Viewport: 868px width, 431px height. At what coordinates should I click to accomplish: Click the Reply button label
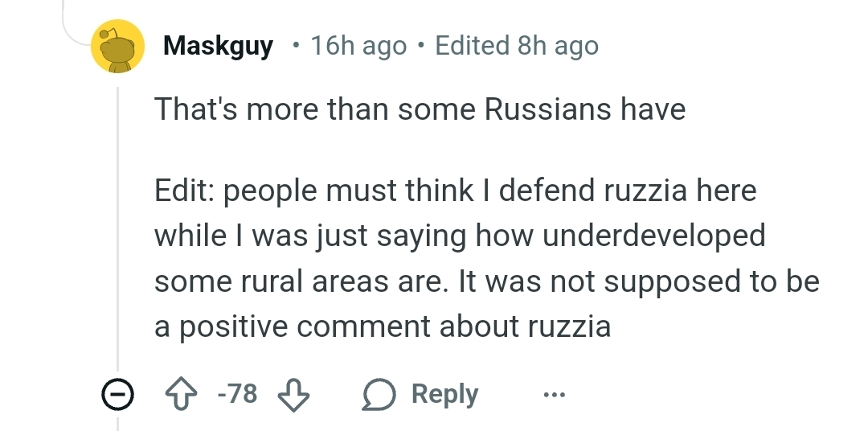tap(444, 394)
